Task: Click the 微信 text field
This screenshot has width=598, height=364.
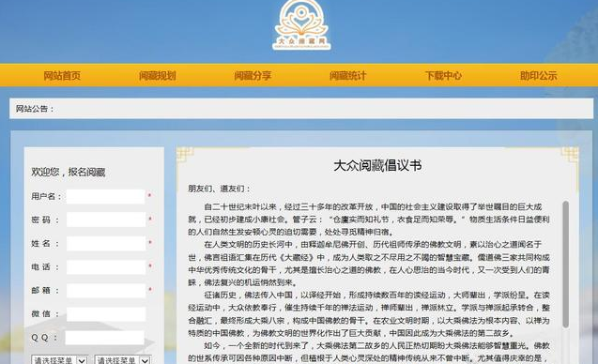Action: [106, 314]
